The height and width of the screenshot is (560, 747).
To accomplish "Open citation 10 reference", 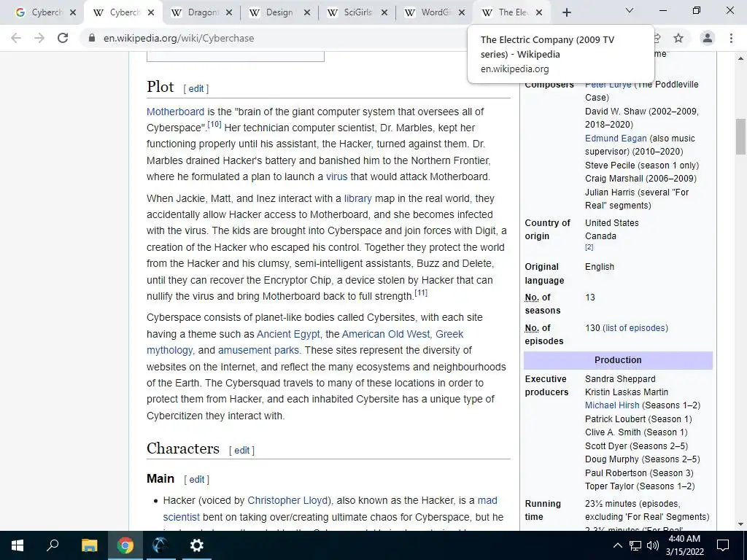I will 214,124.
